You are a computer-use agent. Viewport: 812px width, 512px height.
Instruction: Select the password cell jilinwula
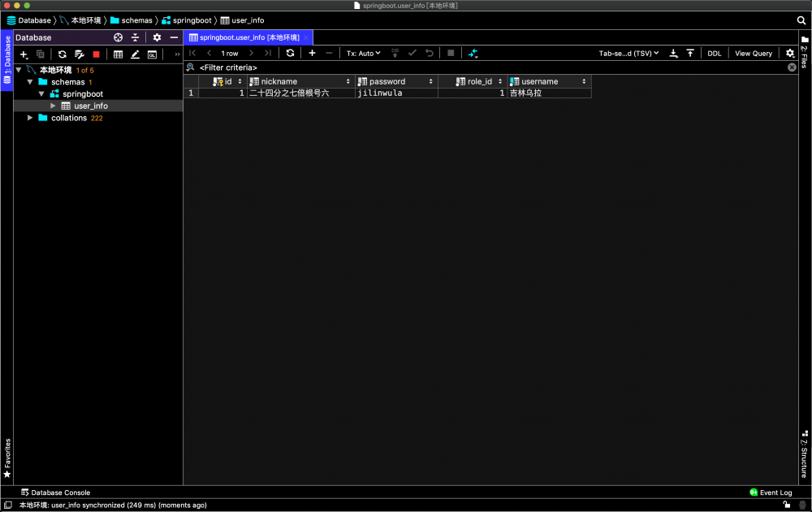coord(397,93)
